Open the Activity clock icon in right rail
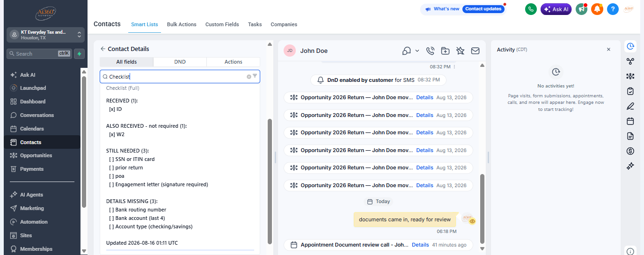Image resolution: width=644 pixels, height=255 pixels. (630, 46)
